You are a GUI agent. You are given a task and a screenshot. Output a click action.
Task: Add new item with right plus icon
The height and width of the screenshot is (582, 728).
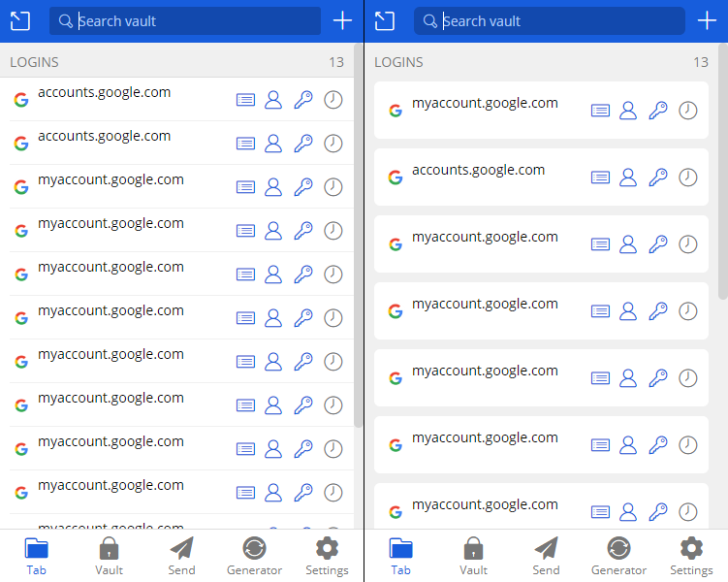click(x=707, y=21)
